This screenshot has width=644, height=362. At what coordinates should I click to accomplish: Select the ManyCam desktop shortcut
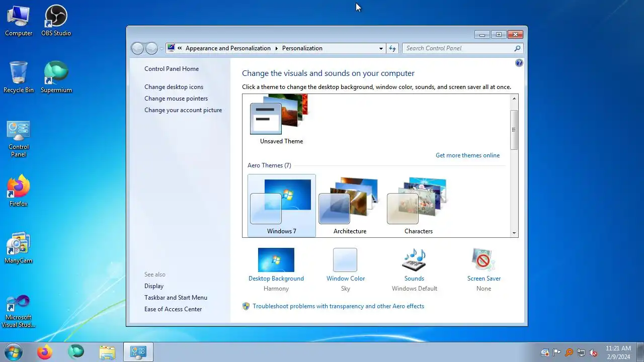click(x=19, y=248)
